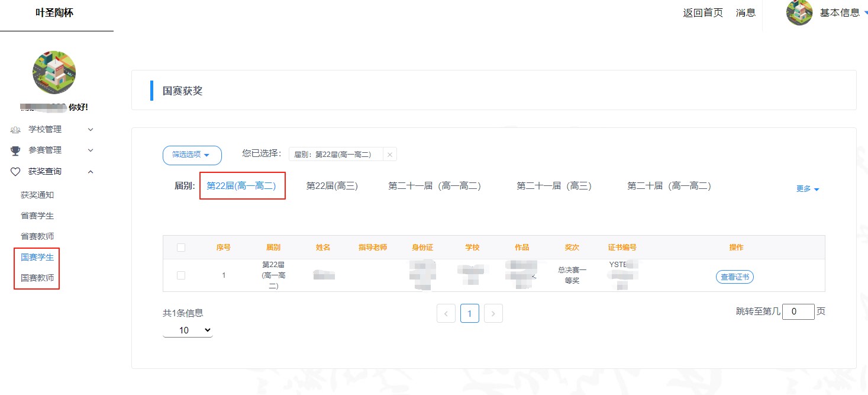
Task: Expand the 学校管理 sidebar menu
Action: (91, 129)
